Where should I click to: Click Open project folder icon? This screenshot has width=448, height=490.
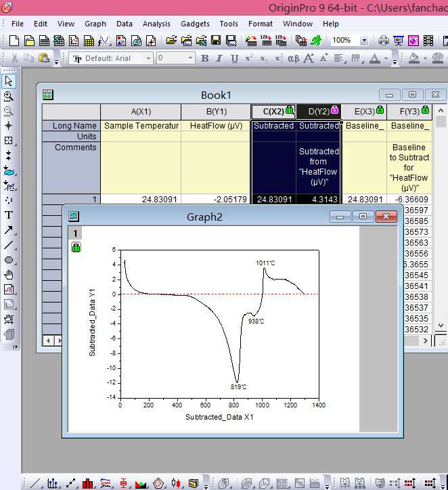pyautogui.click(x=171, y=41)
